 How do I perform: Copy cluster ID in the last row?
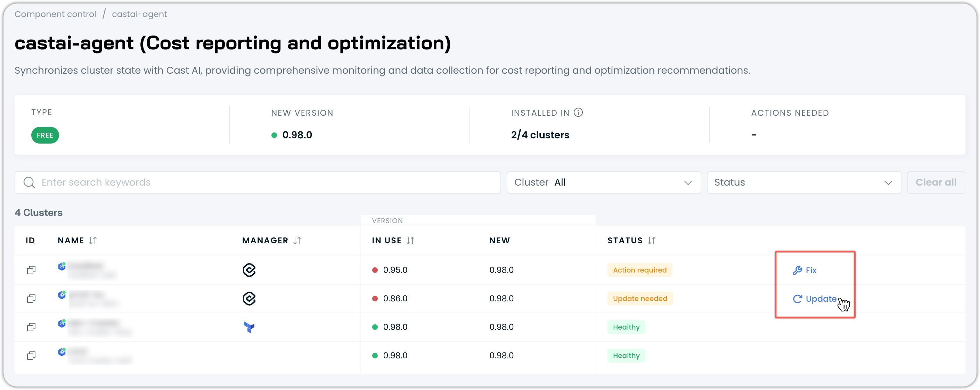(x=31, y=356)
